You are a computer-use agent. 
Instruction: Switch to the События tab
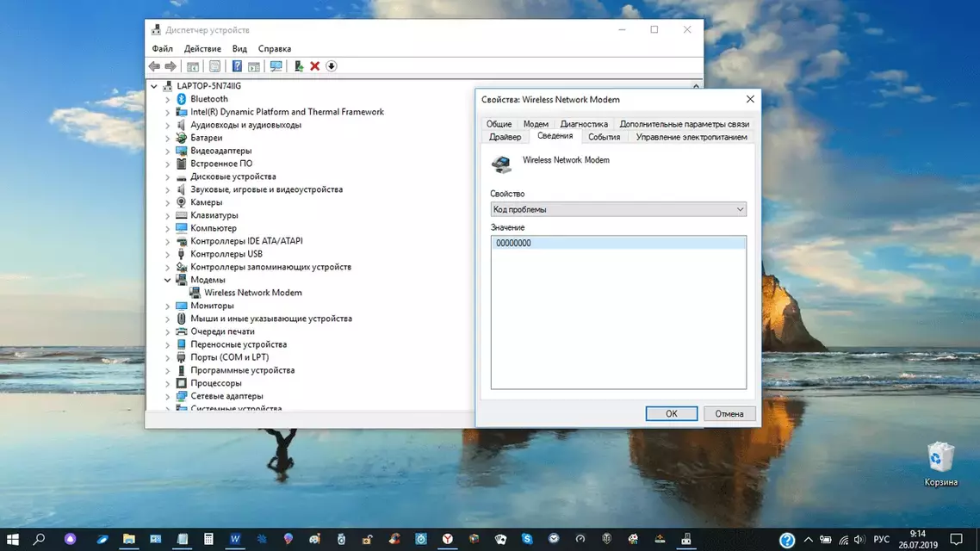[604, 136]
